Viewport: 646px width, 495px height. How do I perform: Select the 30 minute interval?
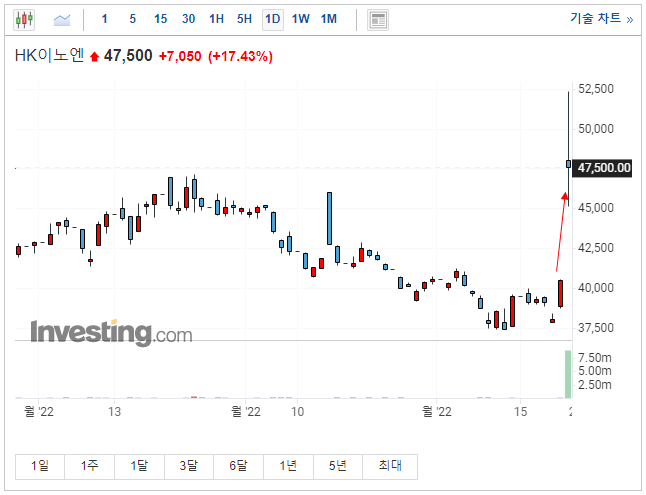coord(189,19)
